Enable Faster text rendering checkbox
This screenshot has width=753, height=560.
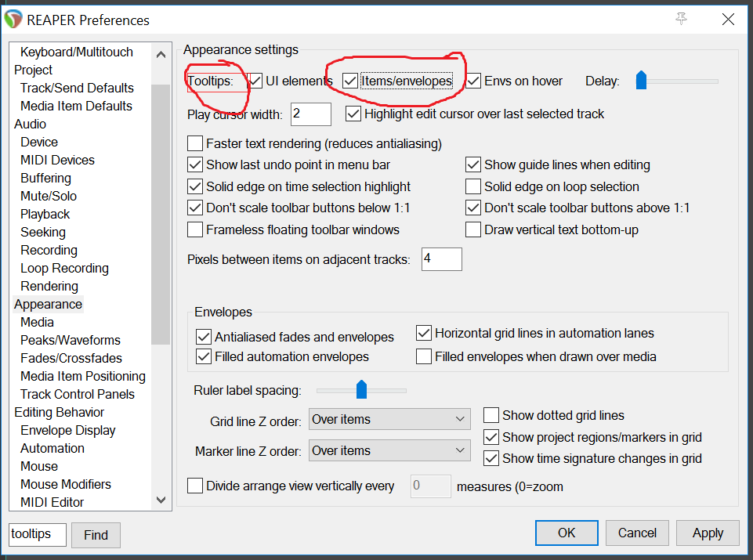195,144
